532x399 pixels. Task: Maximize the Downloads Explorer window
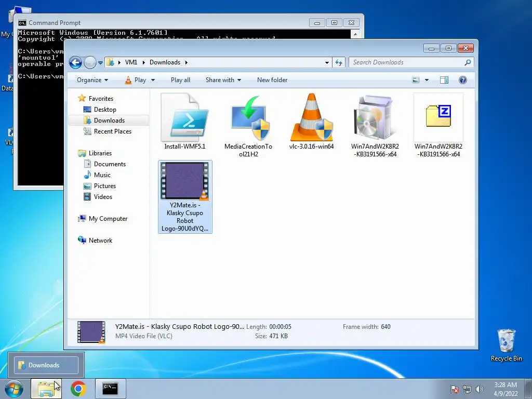(448, 48)
